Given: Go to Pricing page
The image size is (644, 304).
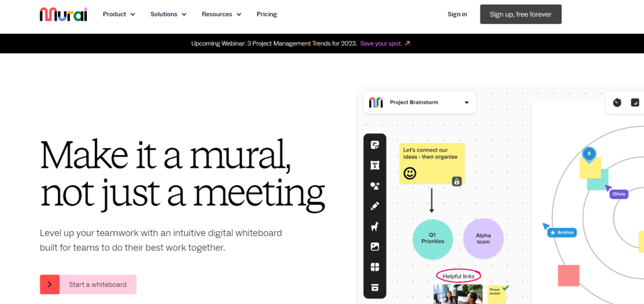Looking at the screenshot, I should coord(267,14).
